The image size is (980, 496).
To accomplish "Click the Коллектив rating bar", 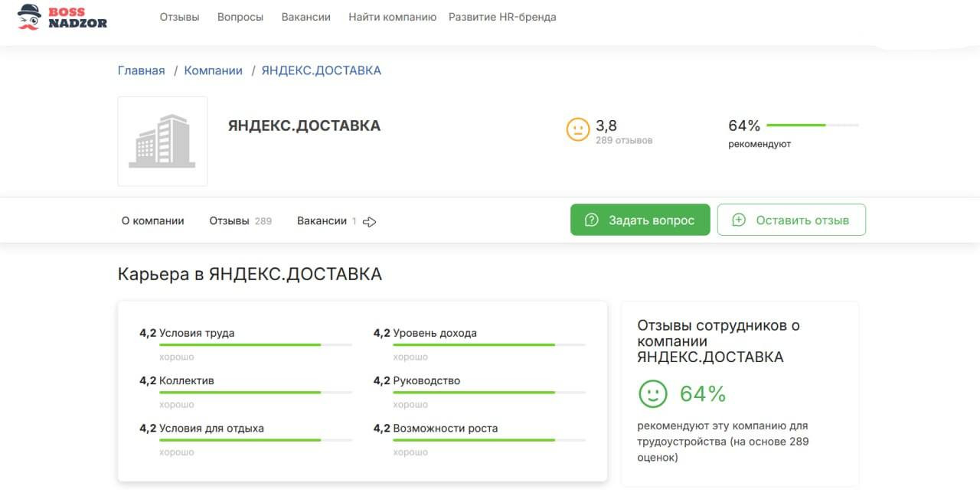I will (x=256, y=393).
